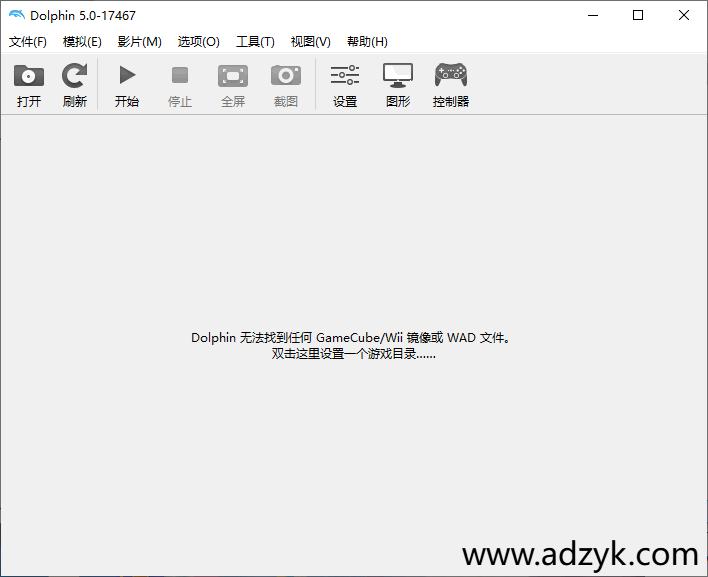Click the Dolphin logo in title bar
This screenshot has height=577, width=708.
coord(16,15)
